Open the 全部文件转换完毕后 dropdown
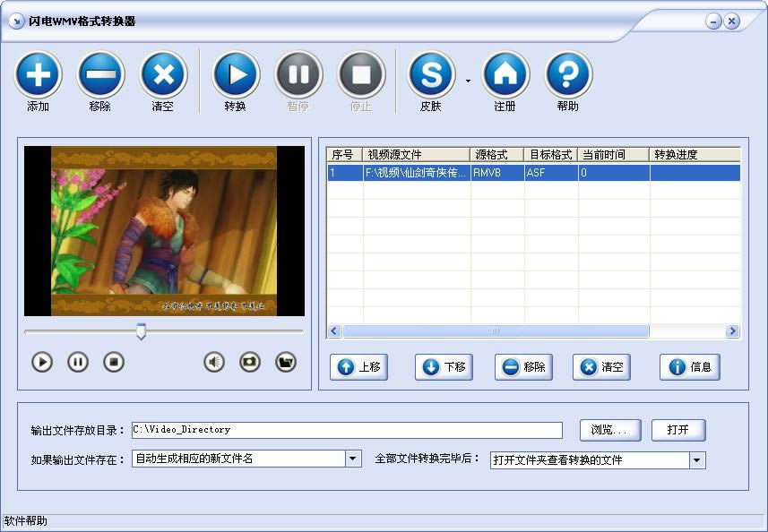The height and width of the screenshot is (532, 768). pos(697,460)
